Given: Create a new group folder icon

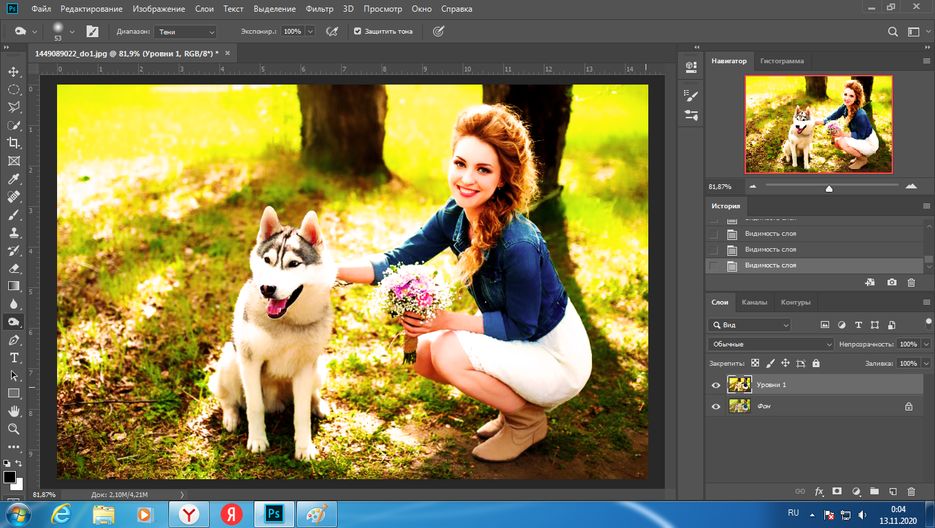Looking at the screenshot, I should pyautogui.click(x=874, y=492).
